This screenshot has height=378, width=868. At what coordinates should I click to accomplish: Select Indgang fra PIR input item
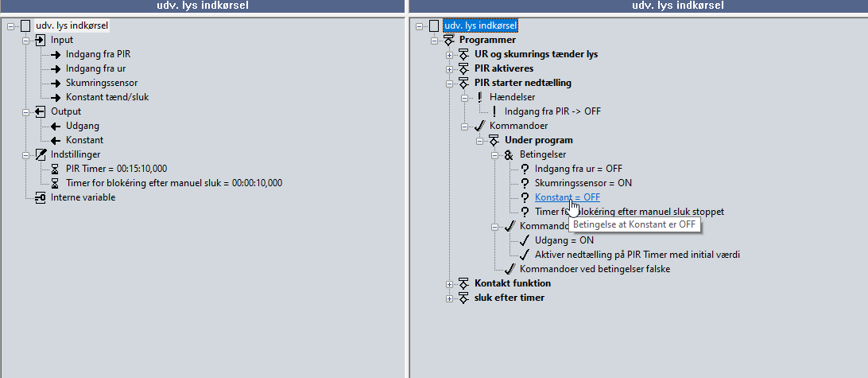point(98,54)
